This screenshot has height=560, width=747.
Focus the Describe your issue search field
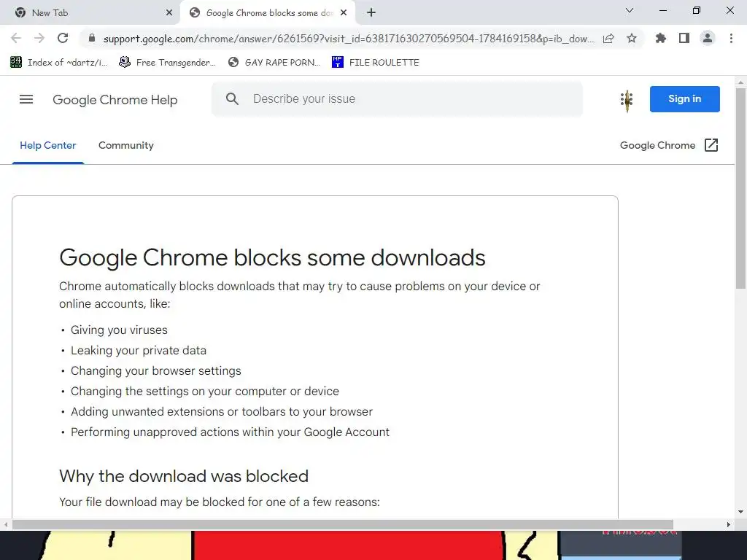tap(397, 99)
